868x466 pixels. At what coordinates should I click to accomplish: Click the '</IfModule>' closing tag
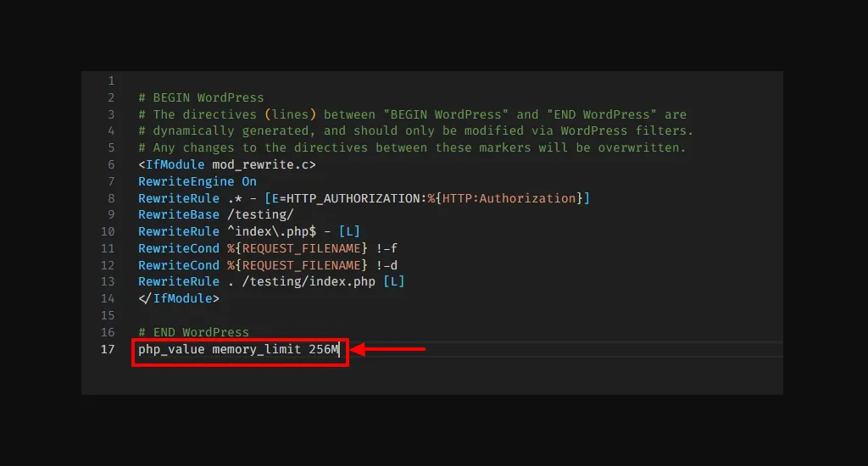click(179, 298)
